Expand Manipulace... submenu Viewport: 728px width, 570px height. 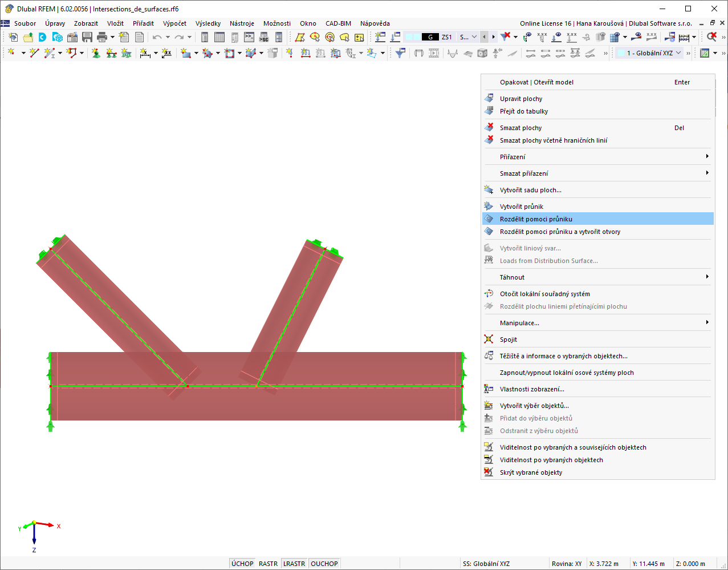pyautogui.click(x=598, y=323)
